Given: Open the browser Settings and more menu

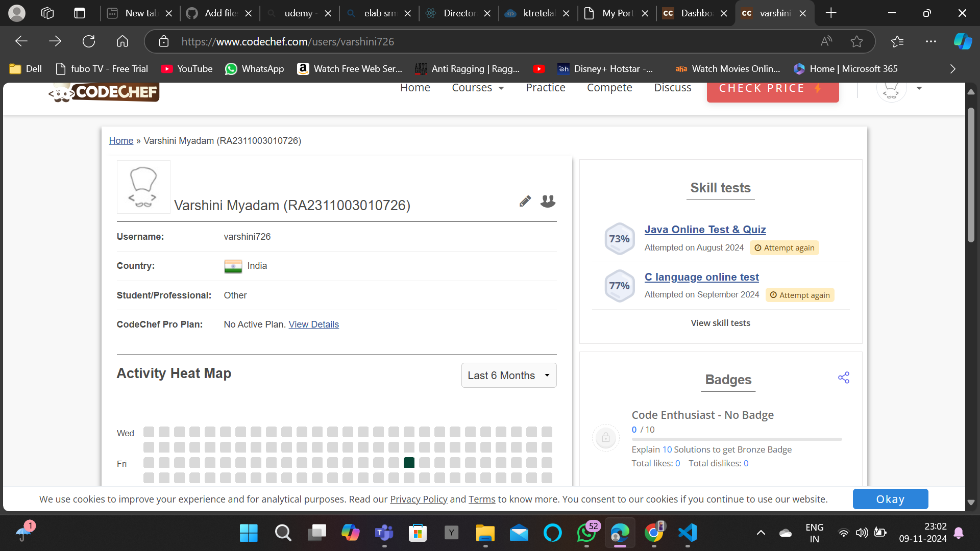Looking at the screenshot, I should (x=931, y=41).
